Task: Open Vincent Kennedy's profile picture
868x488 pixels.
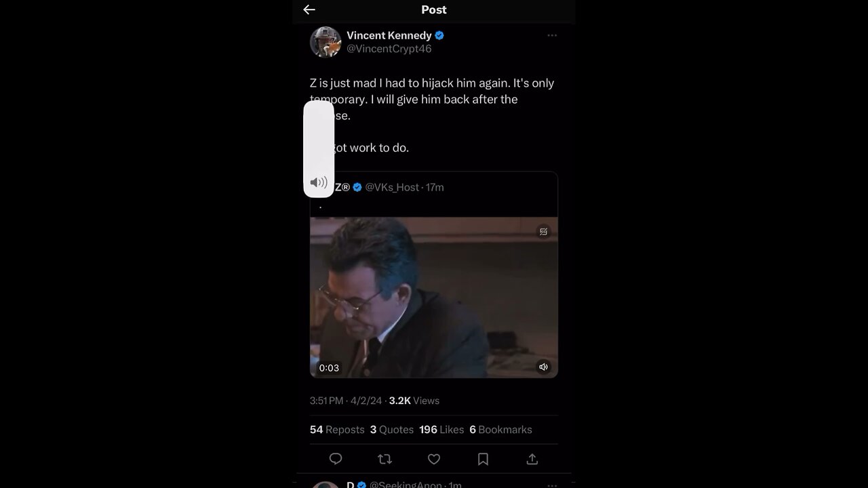Action: tap(325, 42)
